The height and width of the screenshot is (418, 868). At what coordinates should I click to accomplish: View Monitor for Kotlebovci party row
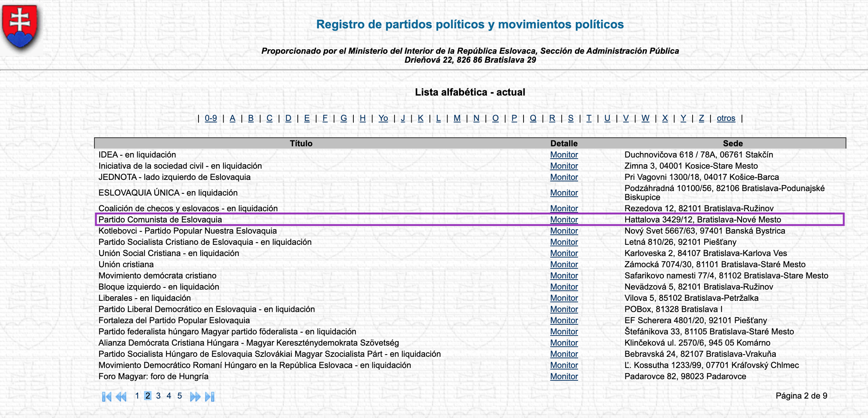pos(564,231)
